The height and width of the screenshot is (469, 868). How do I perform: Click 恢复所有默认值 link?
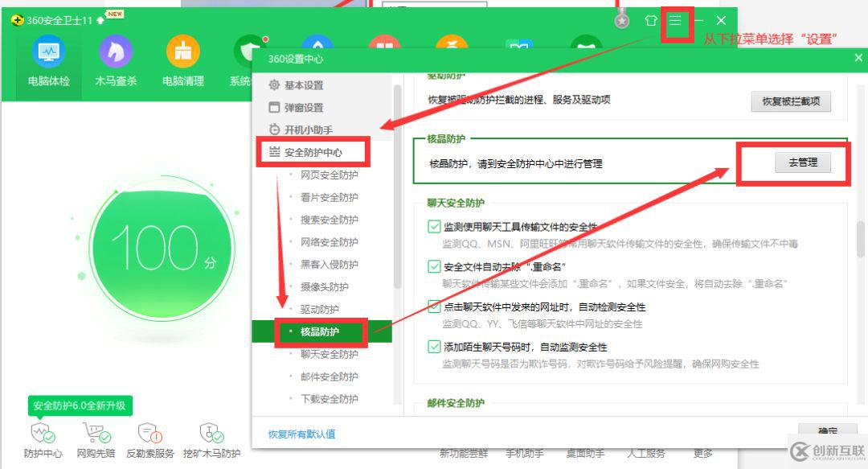301,434
